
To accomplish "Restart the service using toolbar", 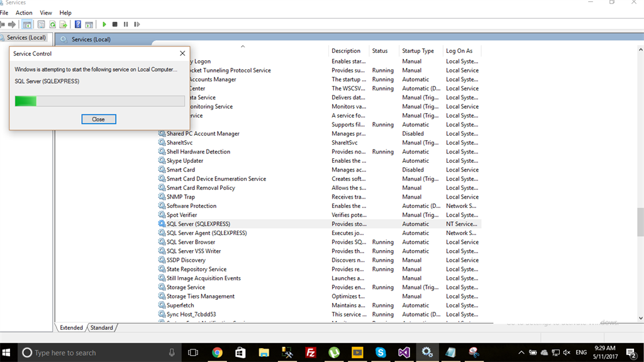I will tap(136, 25).
